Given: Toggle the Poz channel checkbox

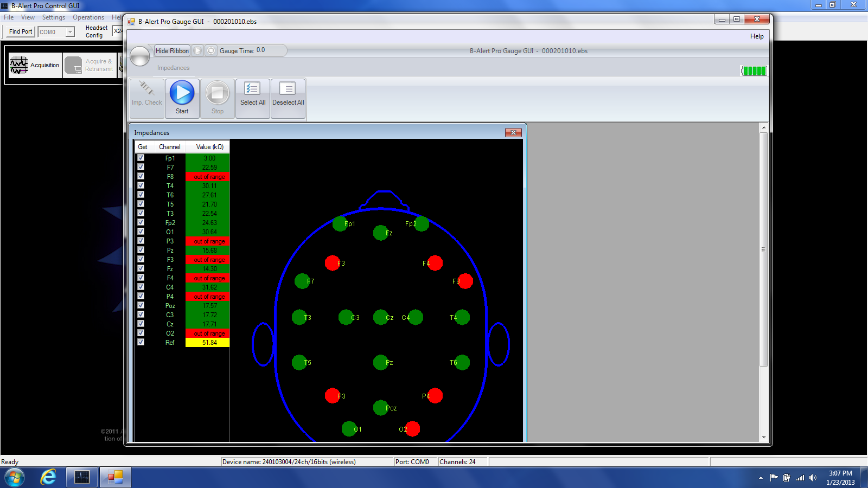Looking at the screenshot, I should tap(141, 305).
